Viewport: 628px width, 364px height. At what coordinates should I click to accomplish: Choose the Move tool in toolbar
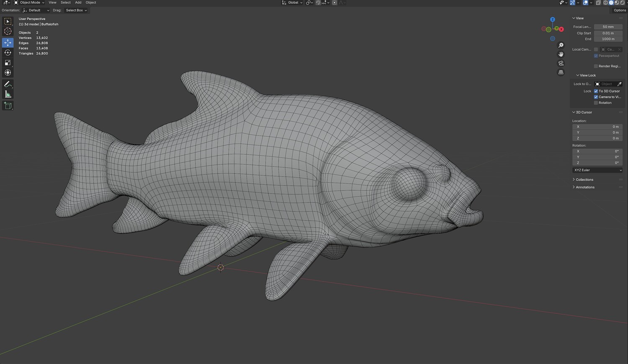pos(8,43)
